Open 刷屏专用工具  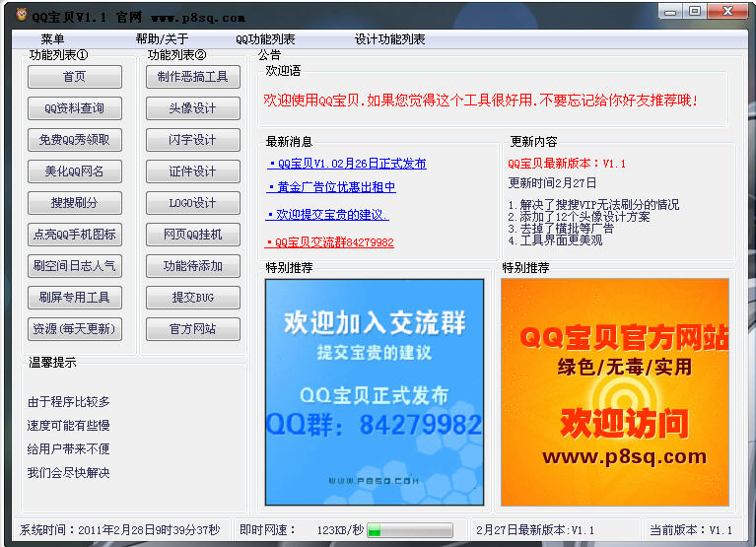point(75,298)
